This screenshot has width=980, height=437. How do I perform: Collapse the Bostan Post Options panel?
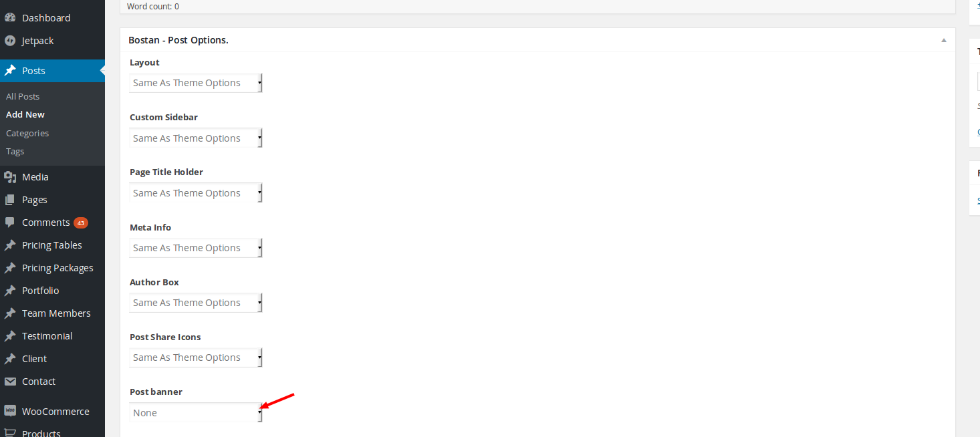944,40
